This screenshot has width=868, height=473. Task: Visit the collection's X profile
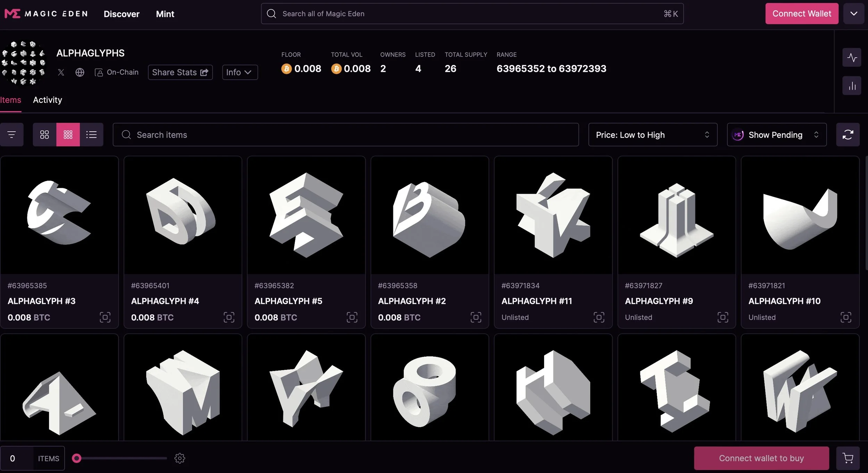pos(61,72)
